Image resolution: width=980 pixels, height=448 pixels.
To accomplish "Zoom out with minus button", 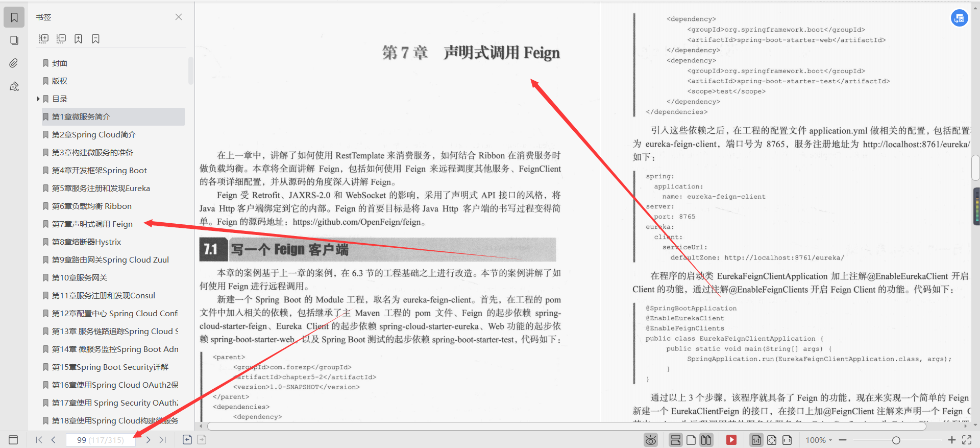I will 843,440.
